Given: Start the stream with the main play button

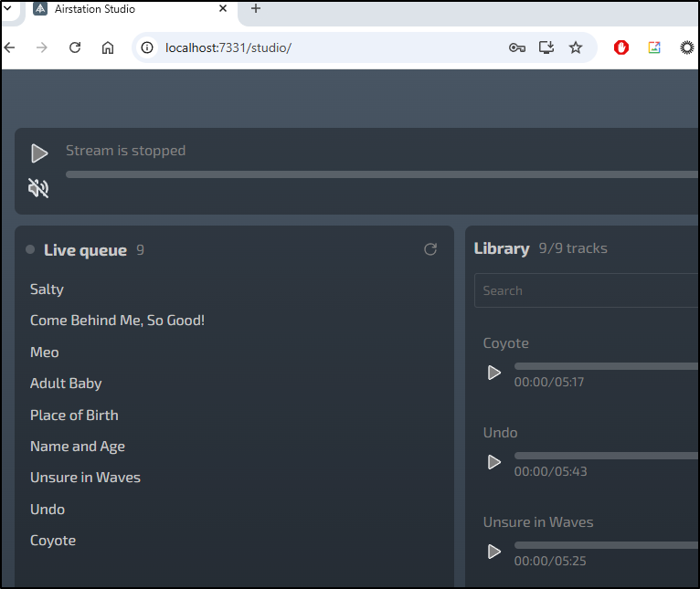Looking at the screenshot, I should [39, 153].
